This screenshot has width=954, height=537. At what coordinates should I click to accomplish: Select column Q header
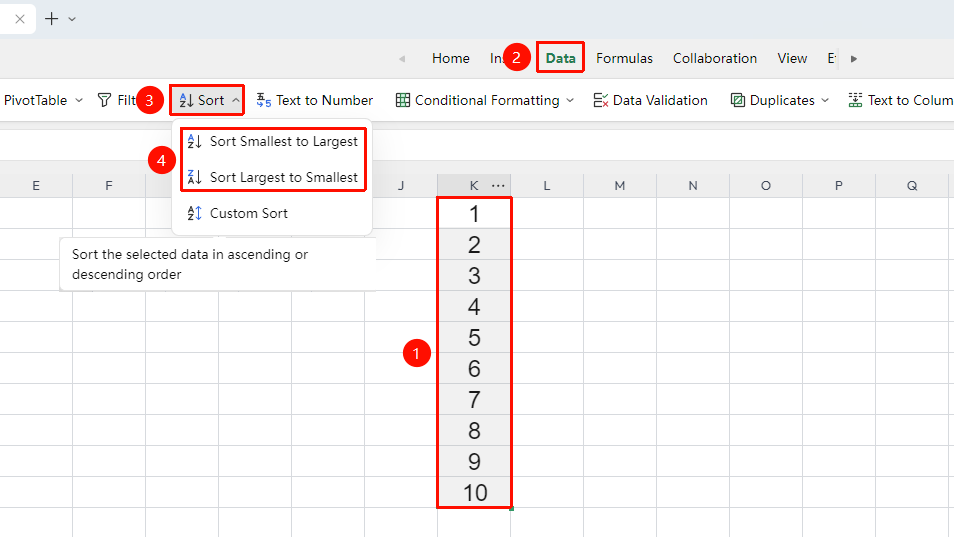[912, 186]
